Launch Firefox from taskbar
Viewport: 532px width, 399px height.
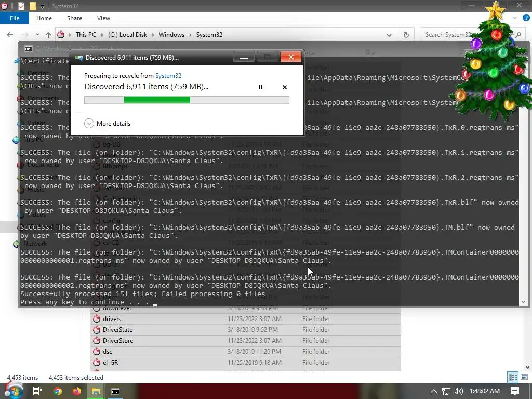[77, 391]
